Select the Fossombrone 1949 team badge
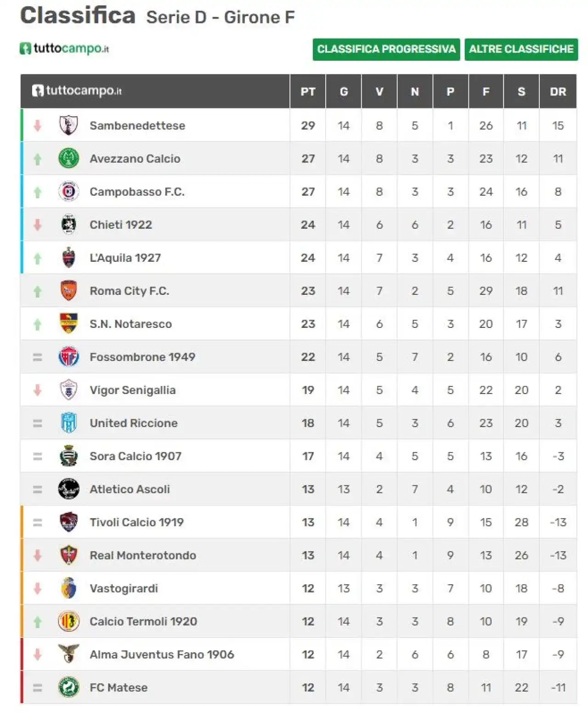The image size is (588, 721). click(x=69, y=357)
